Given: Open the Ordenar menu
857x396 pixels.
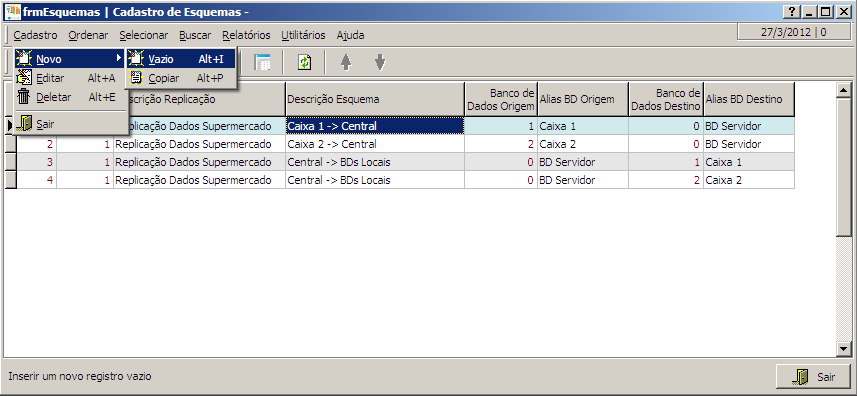Looking at the screenshot, I should (x=89, y=35).
